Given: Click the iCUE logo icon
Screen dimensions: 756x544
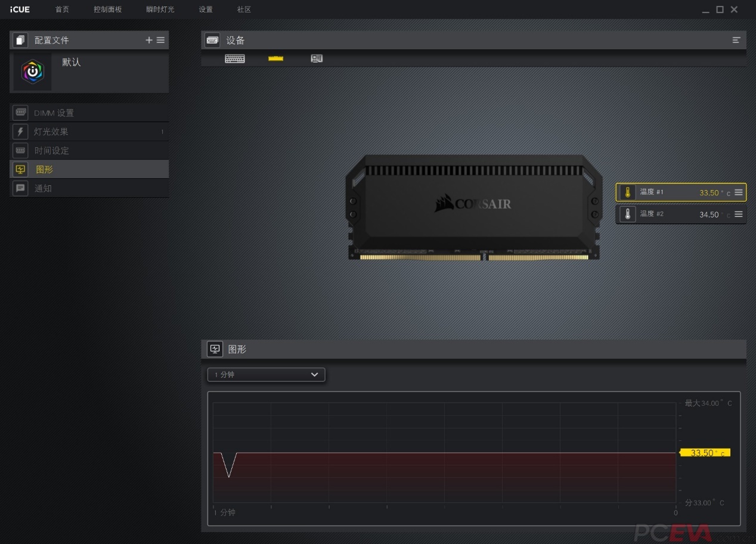Looking at the screenshot, I should (x=20, y=9).
